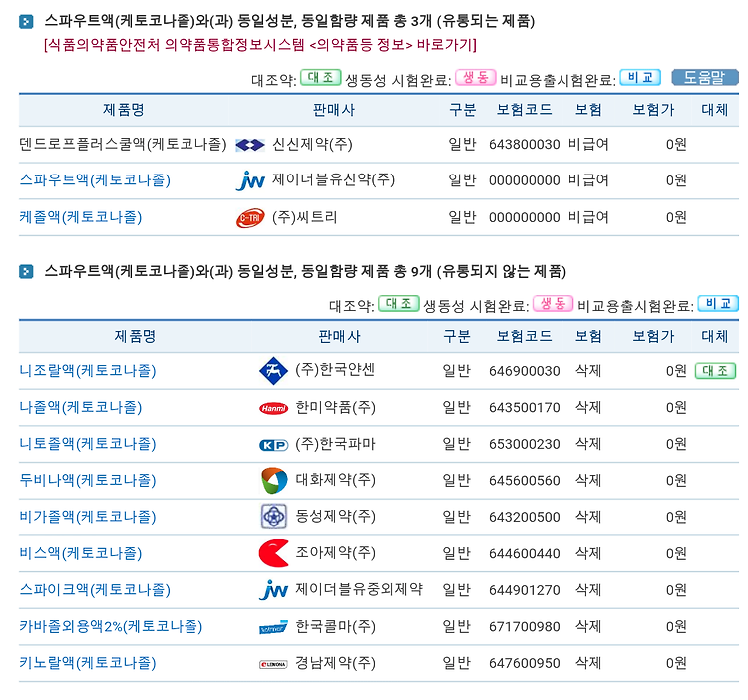Click the blue 비교 badge in the upper legend
This screenshot has height=700, width=748.
pyautogui.click(x=640, y=77)
